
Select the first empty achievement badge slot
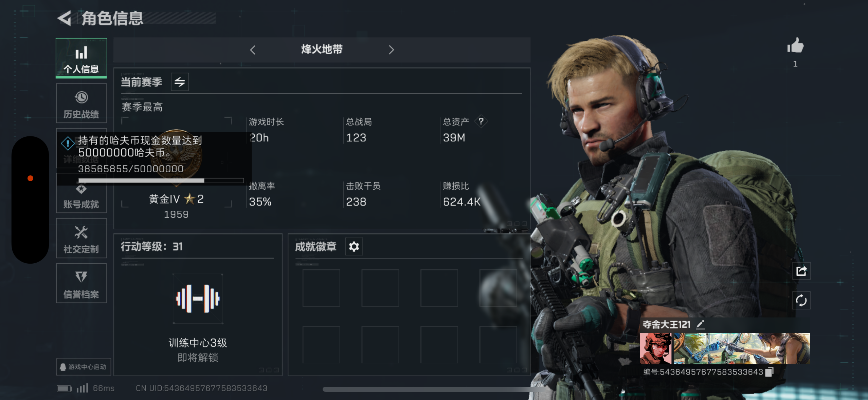point(321,288)
